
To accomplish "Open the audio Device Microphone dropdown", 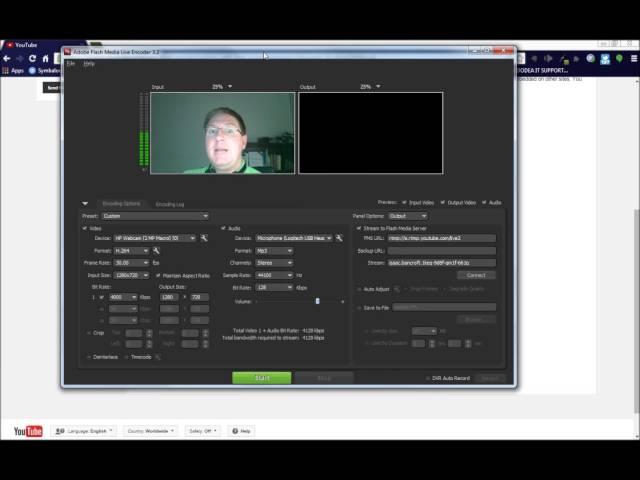I will (294, 238).
